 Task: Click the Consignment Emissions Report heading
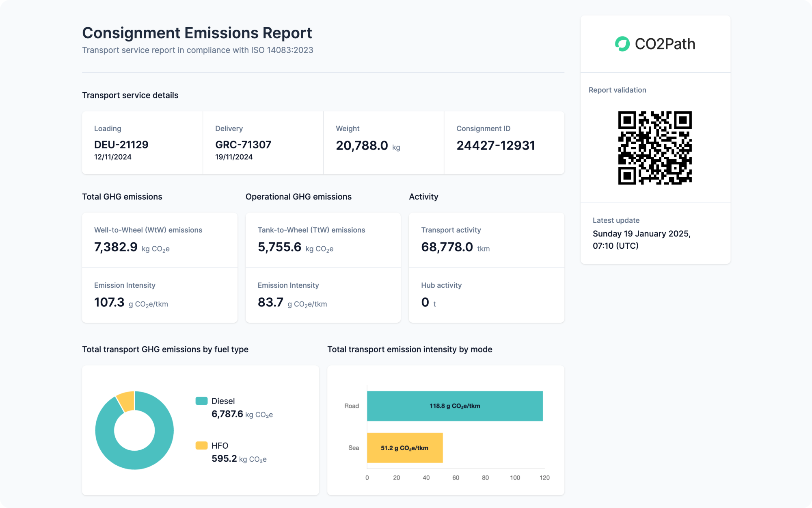[197, 33]
